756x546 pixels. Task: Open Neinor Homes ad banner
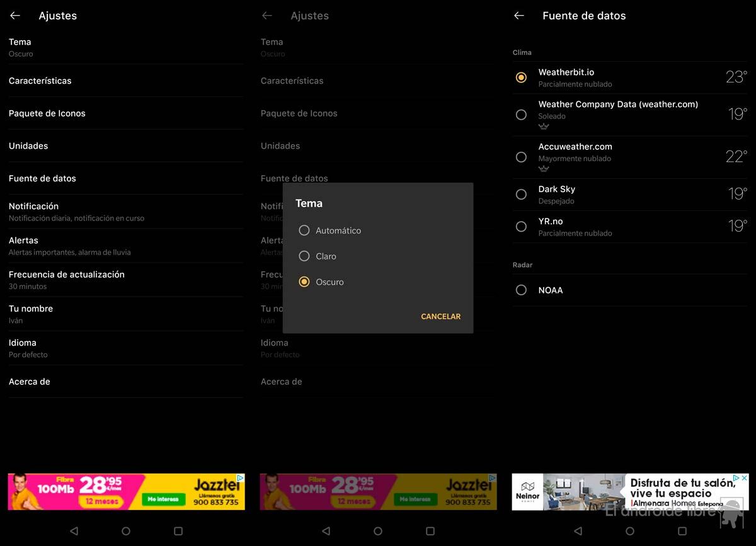pos(630,492)
